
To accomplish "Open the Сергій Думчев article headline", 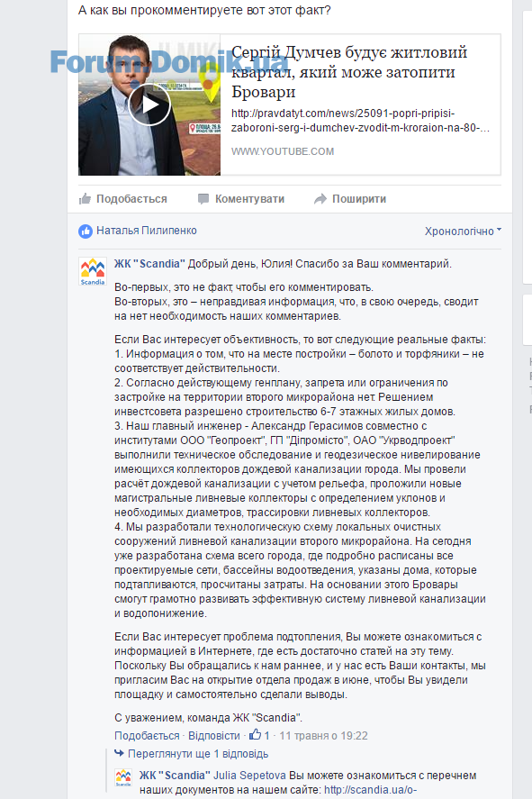I will 349,71.
